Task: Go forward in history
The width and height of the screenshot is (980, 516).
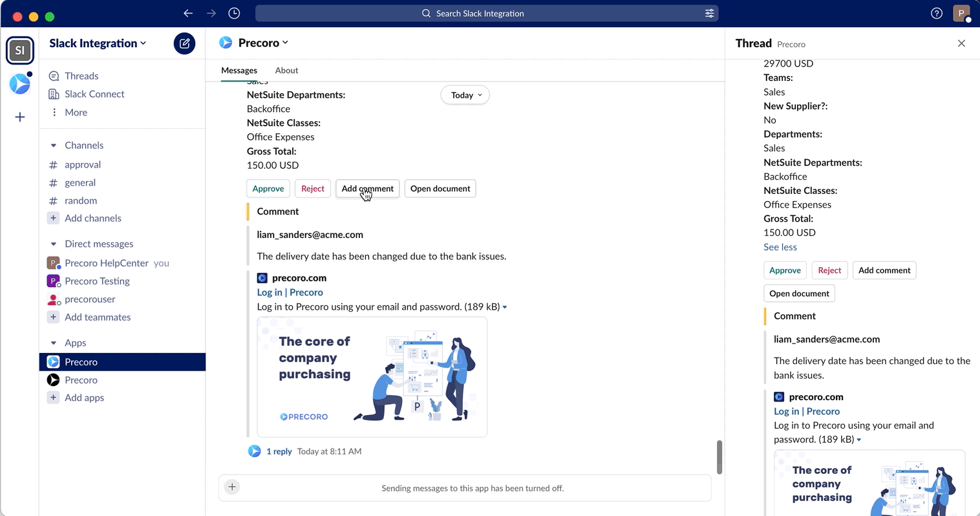Action: [x=211, y=13]
